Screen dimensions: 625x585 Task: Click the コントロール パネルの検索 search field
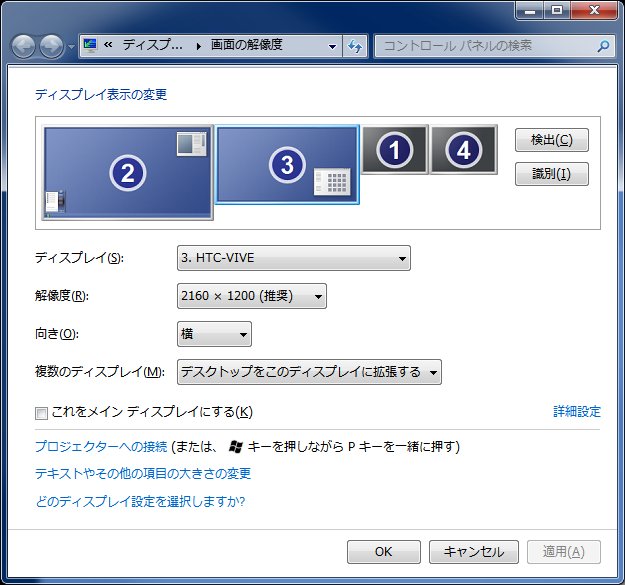[494, 46]
